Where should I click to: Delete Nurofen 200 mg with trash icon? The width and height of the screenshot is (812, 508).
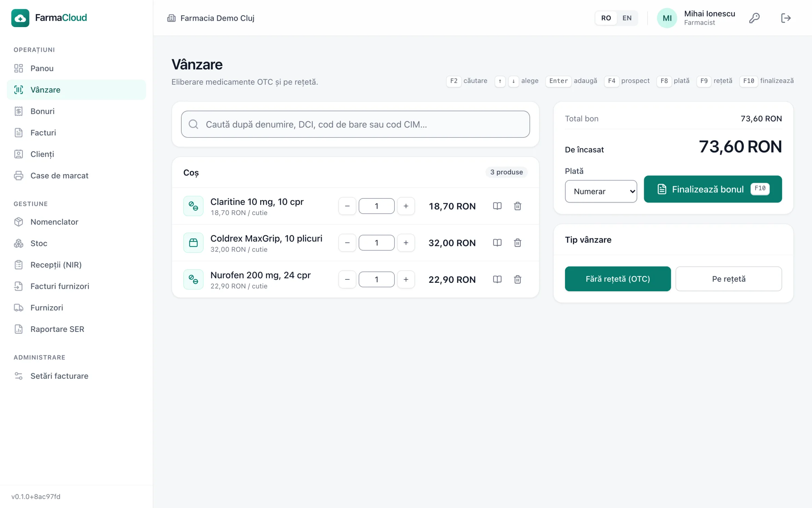517,279
